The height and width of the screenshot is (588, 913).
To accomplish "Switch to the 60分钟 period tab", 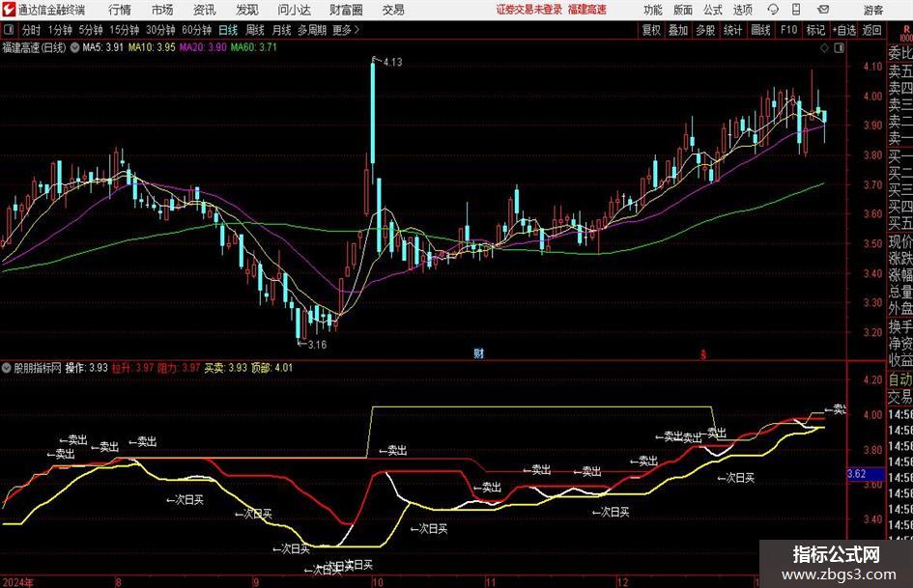I will (x=197, y=30).
